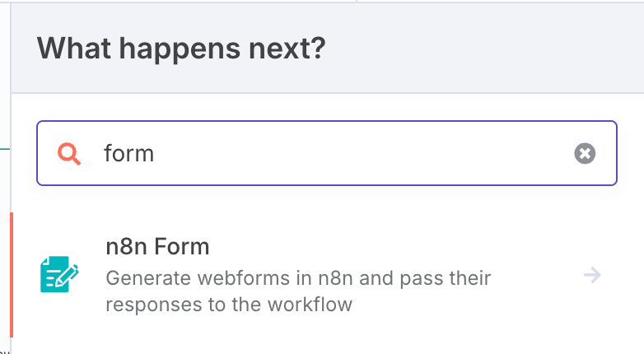The height and width of the screenshot is (354, 644).
Task: Click the canvas strip left of the panel
Action: [x=5, y=177]
